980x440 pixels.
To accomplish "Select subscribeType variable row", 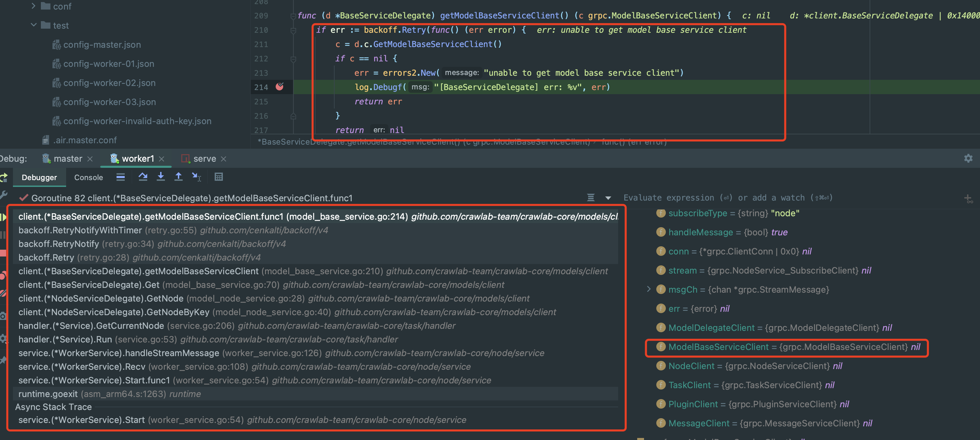I will click(728, 213).
